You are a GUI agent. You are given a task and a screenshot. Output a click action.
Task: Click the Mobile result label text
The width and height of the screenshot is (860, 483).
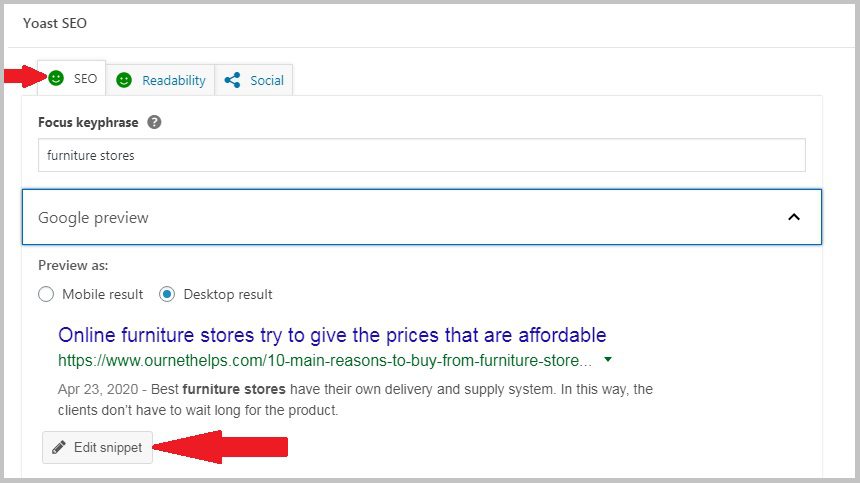103,294
